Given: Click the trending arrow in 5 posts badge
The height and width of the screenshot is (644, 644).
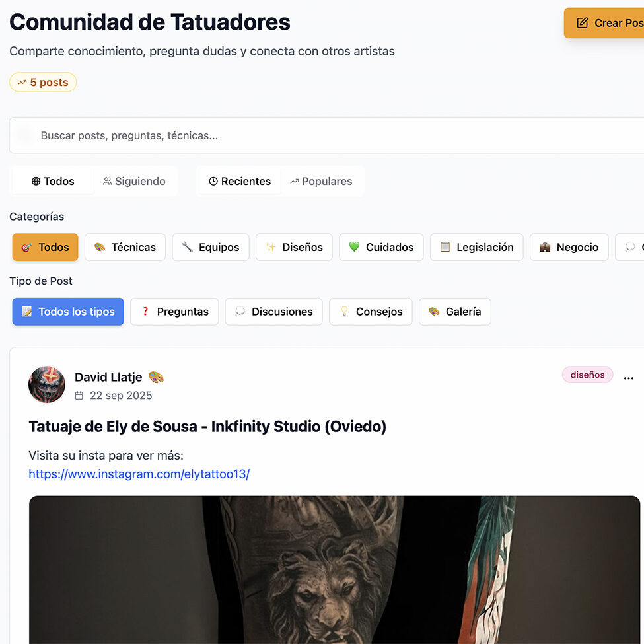Looking at the screenshot, I should [22, 83].
